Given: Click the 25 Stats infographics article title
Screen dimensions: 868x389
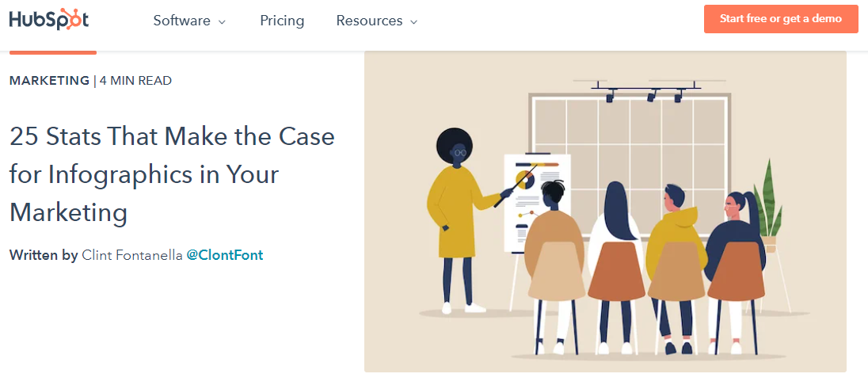Looking at the screenshot, I should pyautogui.click(x=172, y=174).
